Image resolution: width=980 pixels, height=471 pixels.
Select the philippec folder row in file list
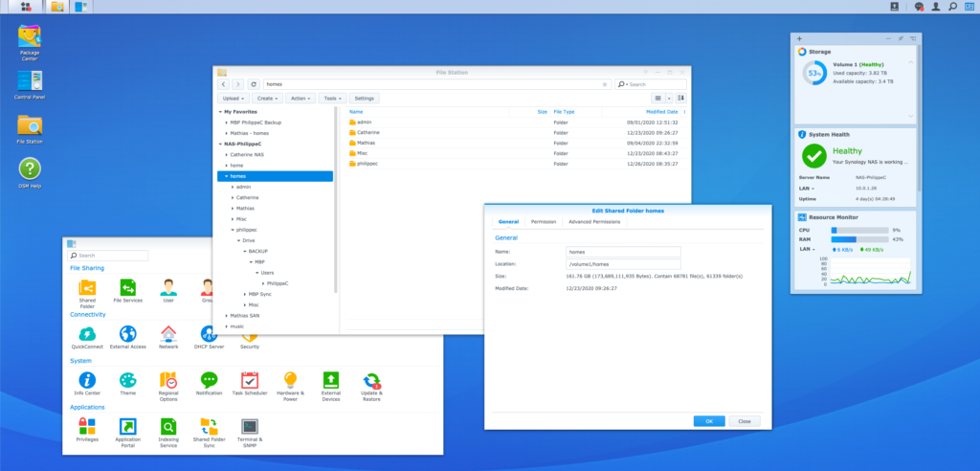click(x=516, y=164)
